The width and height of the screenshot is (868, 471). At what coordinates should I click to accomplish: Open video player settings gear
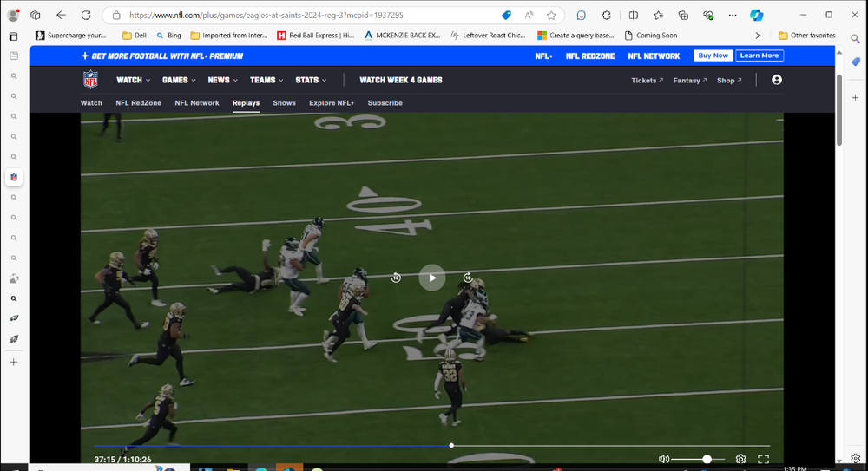pyautogui.click(x=740, y=459)
